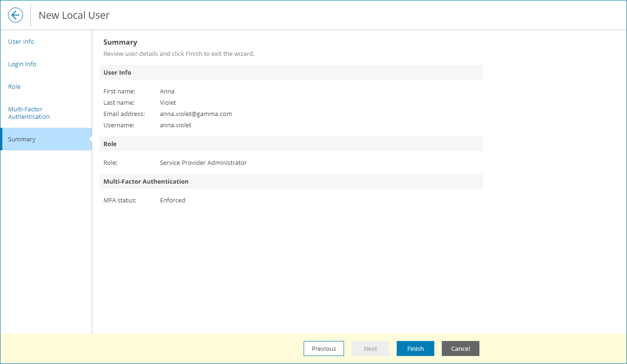Click the Multi-Factor Authentication section header
The width and height of the screenshot is (627, 364).
click(x=146, y=181)
